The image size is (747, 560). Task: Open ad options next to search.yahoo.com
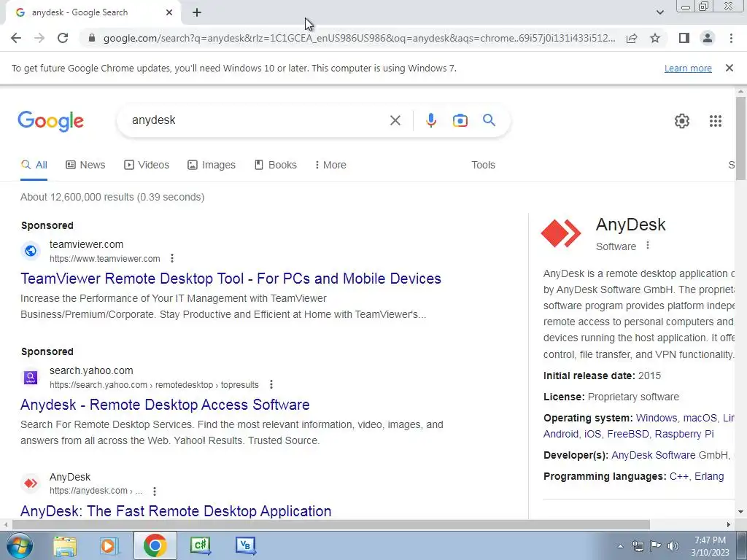(271, 385)
